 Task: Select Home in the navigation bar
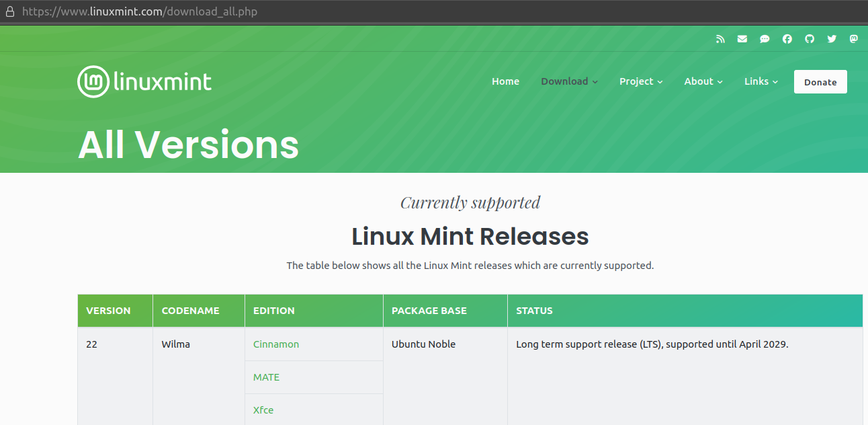pyautogui.click(x=505, y=81)
